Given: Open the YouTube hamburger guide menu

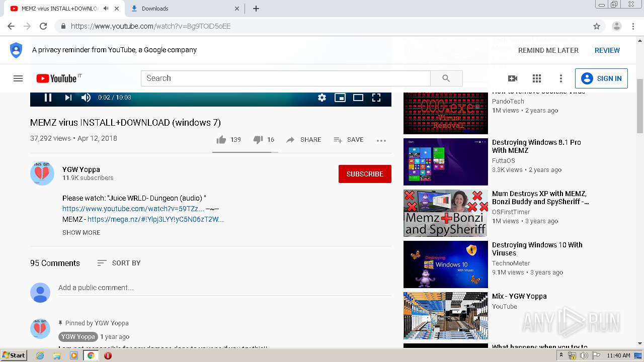Looking at the screenshot, I should pyautogui.click(x=18, y=78).
